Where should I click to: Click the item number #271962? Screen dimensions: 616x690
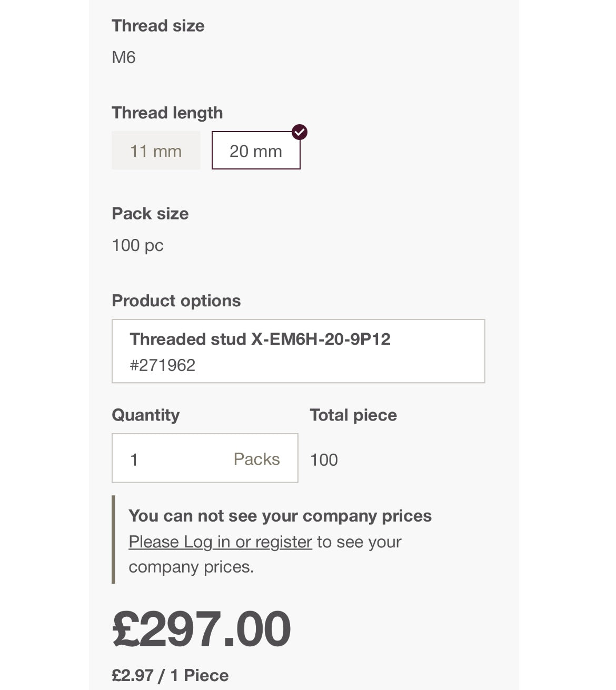pos(162,365)
